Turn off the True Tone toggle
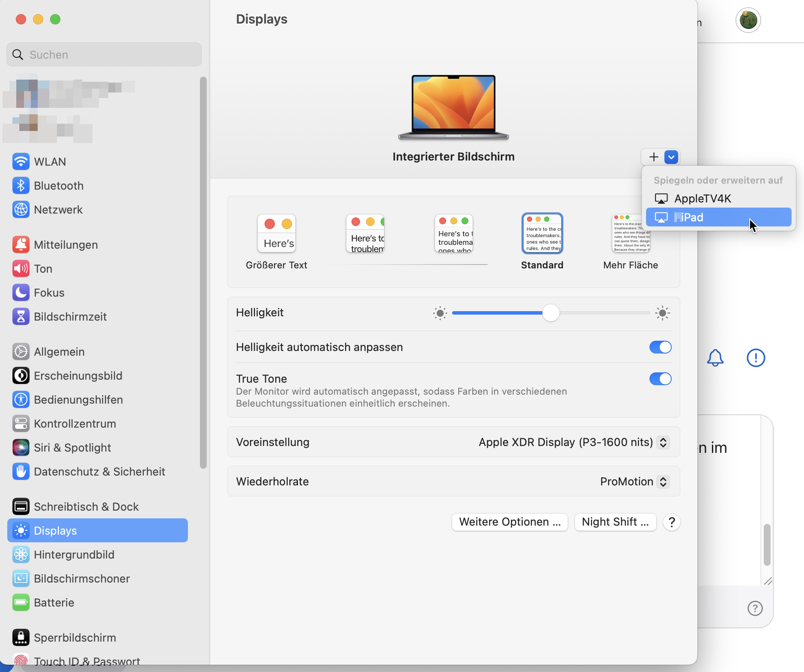 [x=660, y=379]
